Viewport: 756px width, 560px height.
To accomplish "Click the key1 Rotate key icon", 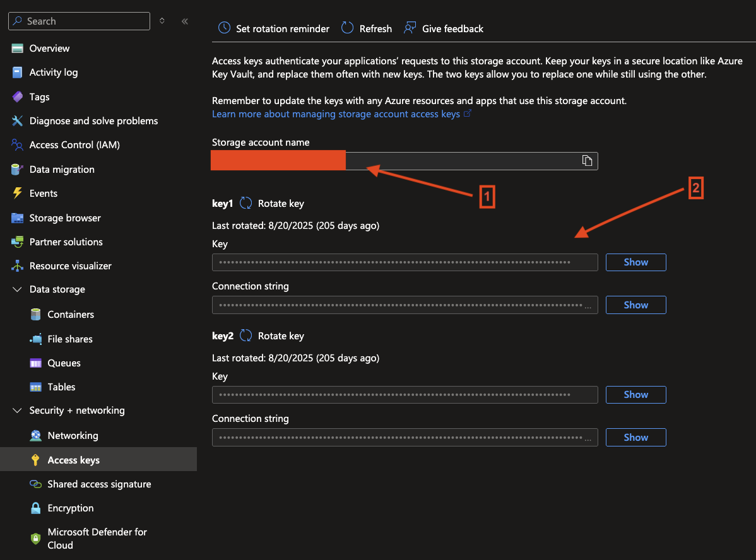I will click(246, 204).
